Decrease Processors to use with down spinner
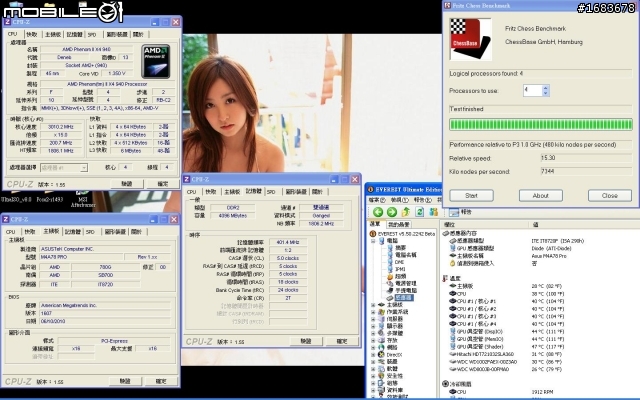The image size is (640, 400). click(545, 93)
